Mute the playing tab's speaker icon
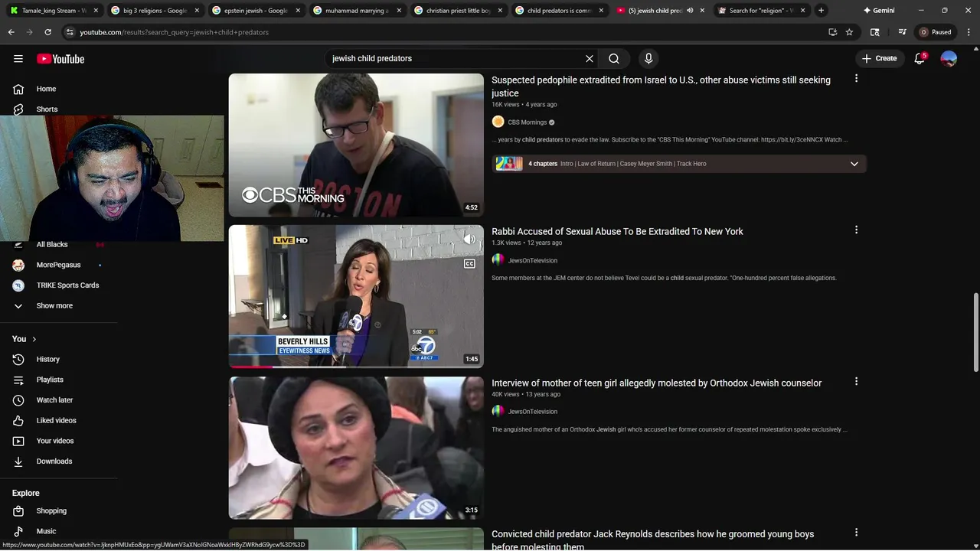The height and width of the screenshot is (551, 980). click(x=690, y=11)
